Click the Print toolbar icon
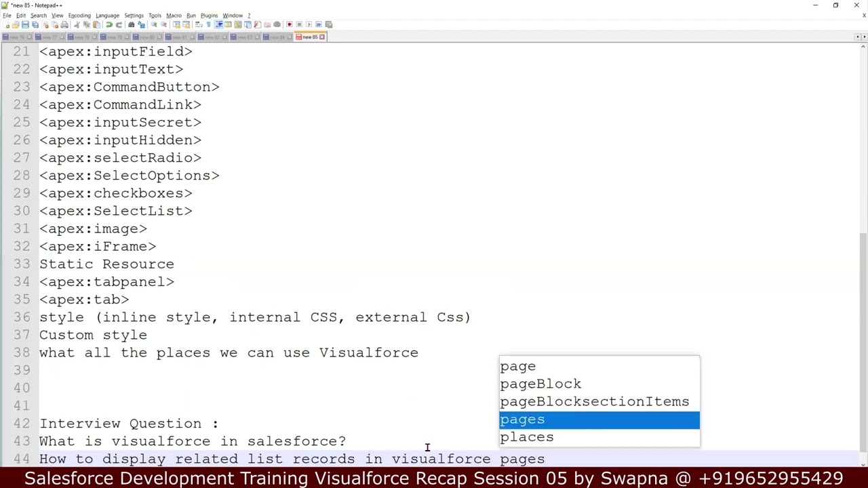Screen dimensions: 868x488 64,24
